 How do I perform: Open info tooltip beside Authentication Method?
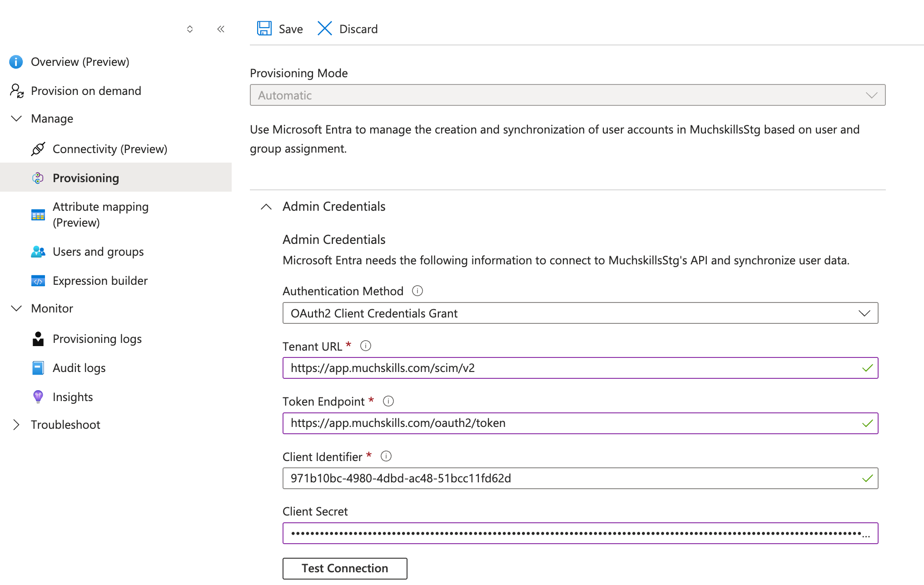click(x=417, y=291)
